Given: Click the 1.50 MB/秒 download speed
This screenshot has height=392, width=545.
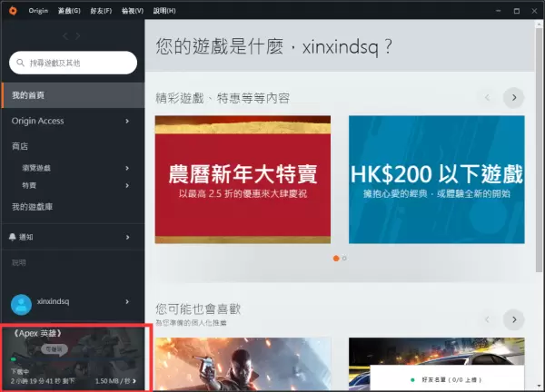Looking at the screenshot, I should point(113,381).
